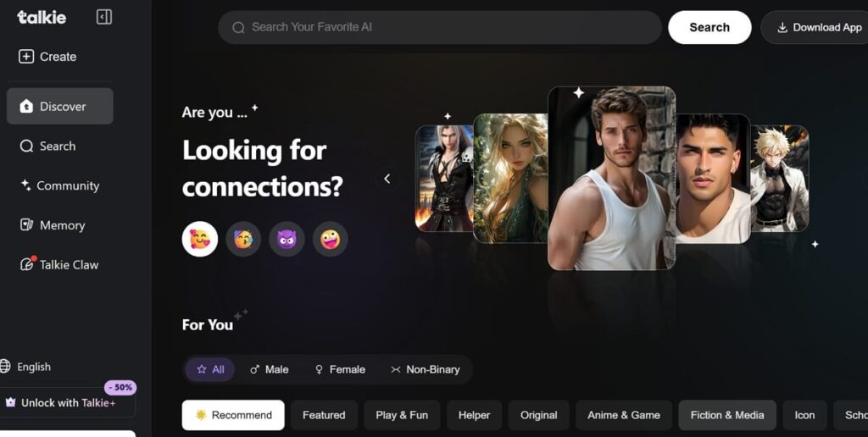Click the talkie logo

[x=42, y=17]
